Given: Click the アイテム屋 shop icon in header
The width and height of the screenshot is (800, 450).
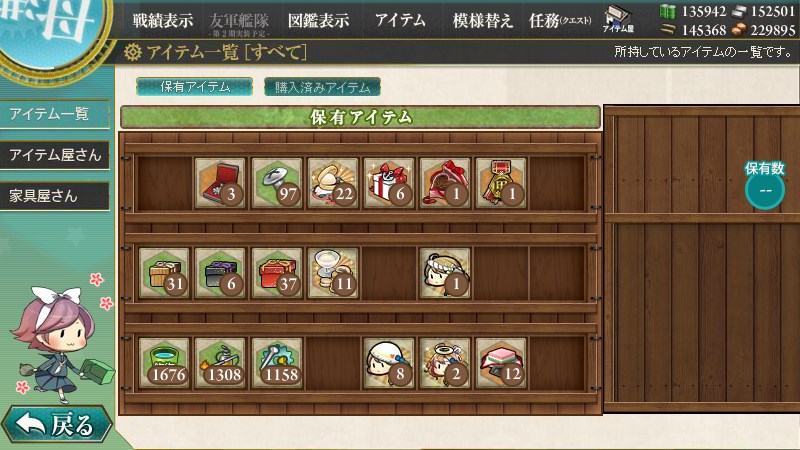Looking at the screenshot, I should pos(618,20).
